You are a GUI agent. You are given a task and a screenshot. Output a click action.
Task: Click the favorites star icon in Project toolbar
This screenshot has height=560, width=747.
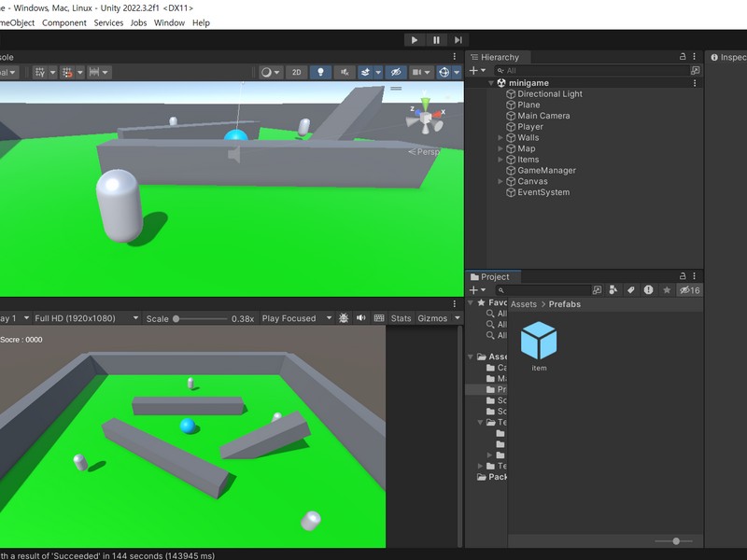pyautogui.click(x=667, y=289)
